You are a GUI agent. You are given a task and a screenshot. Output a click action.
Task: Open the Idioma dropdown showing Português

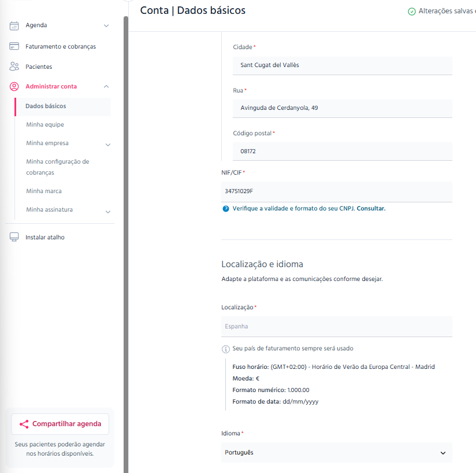[x=337, y=452]
